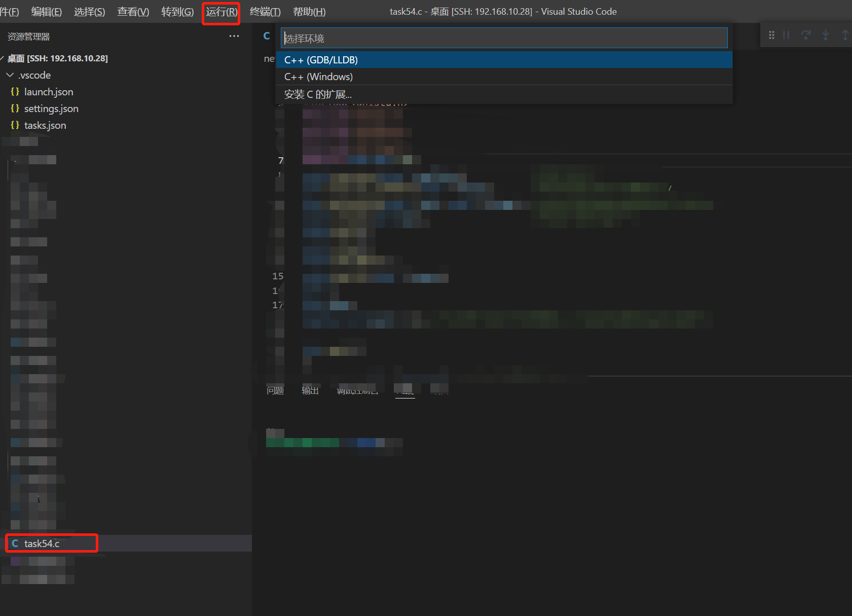Viewport: 852px width, 616px height.
Task: Click the Step Over debug icon
Action: [806, 35]
